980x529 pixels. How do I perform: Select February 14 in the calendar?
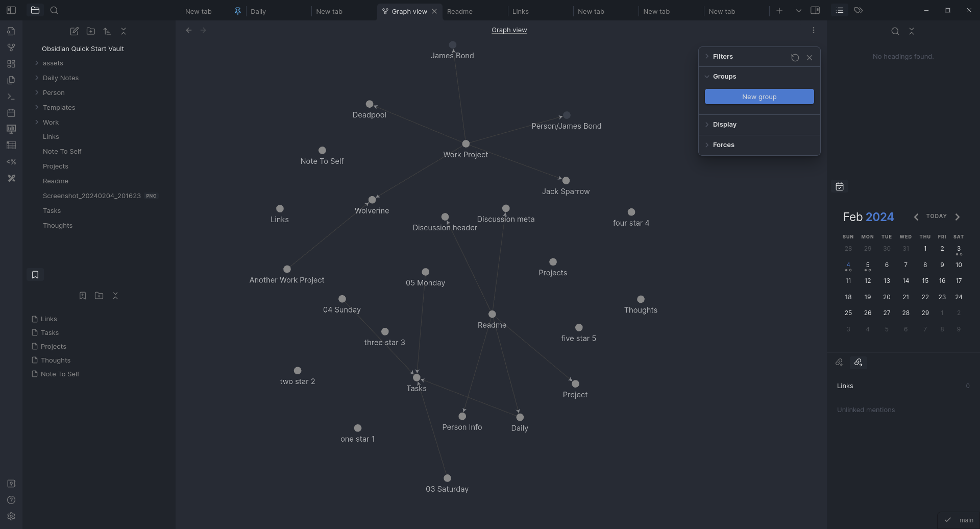(905, 281)
